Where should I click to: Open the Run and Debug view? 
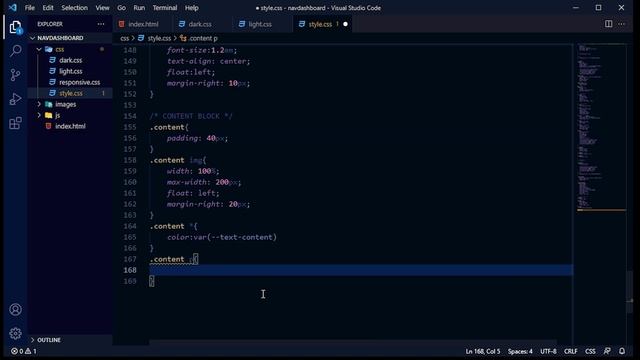pos(16,99)
